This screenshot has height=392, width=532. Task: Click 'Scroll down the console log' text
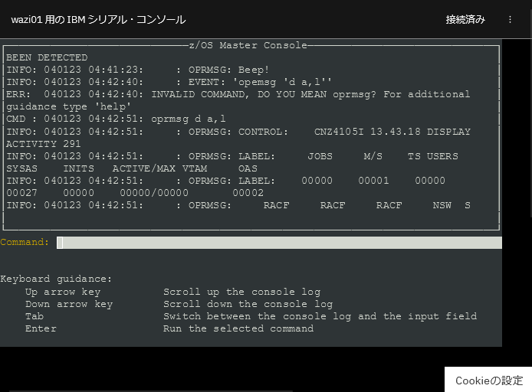[248, 304]
